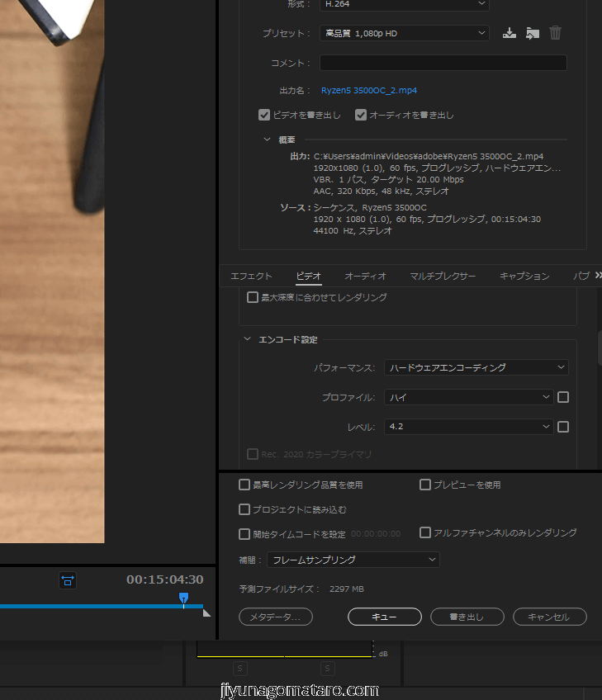Click the tab overflow double-arrow icon
602x700 pixels.
597,275
